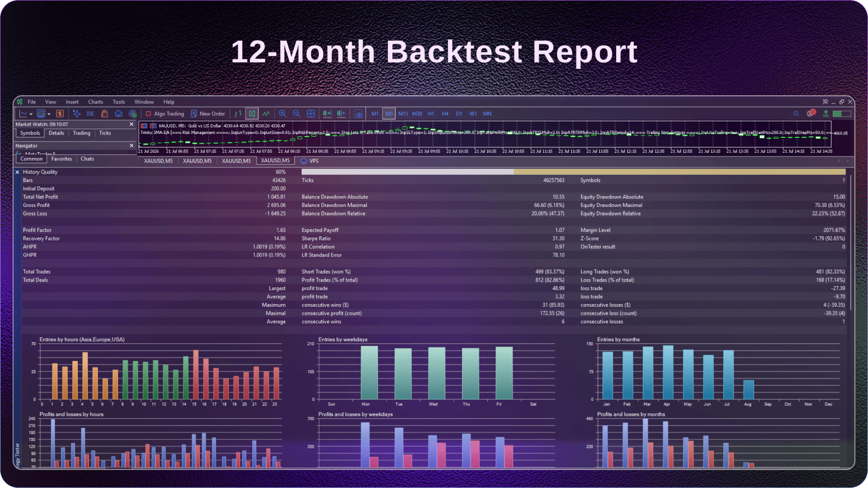Open the cloud VPS toolbar icon
This screenshot has height=488, width=868.
[x=118, y=114]
